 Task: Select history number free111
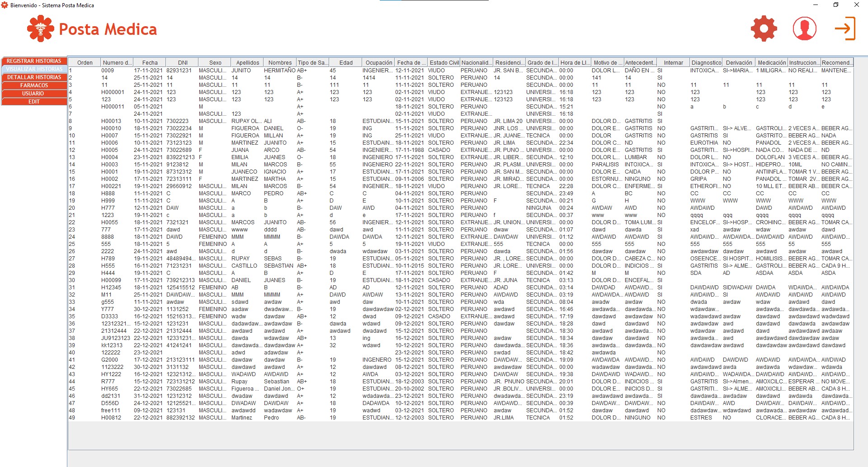pyautogui.click(x=117, y=410)
